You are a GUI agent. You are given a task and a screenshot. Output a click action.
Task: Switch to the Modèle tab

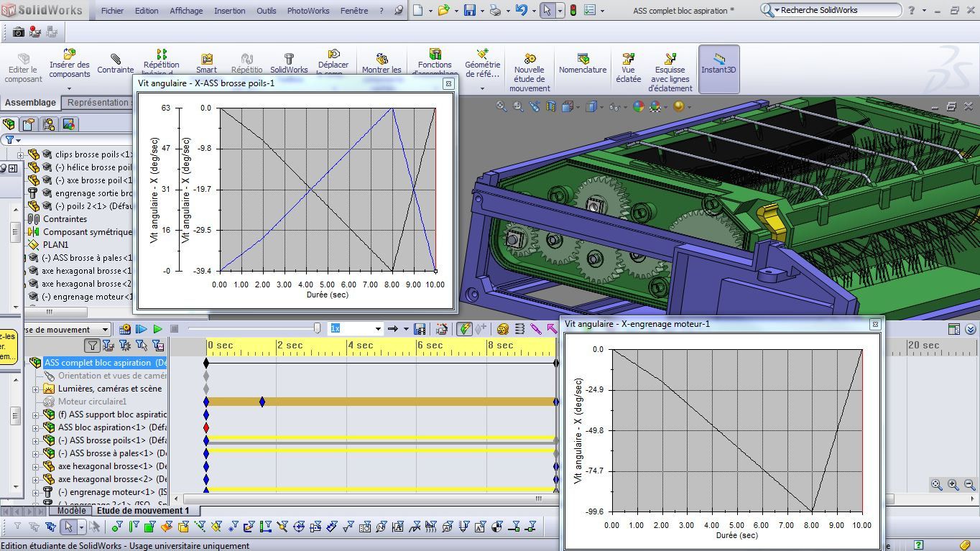point(71,511)
